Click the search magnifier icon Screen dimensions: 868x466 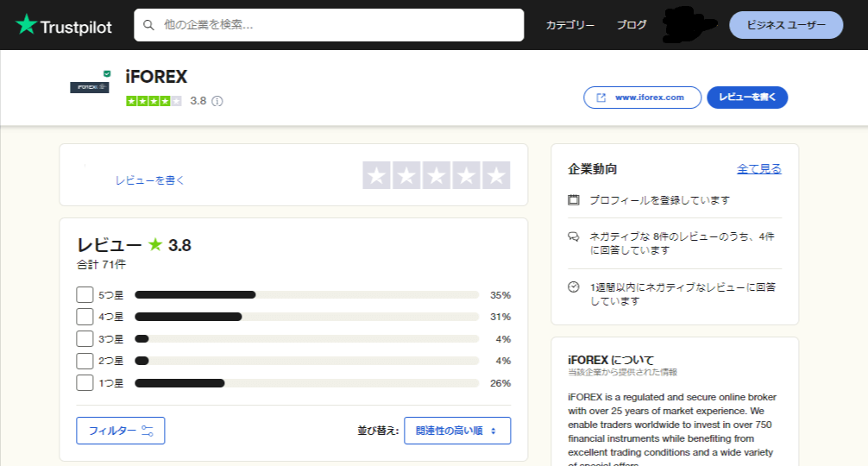click(x=149, y=25)
